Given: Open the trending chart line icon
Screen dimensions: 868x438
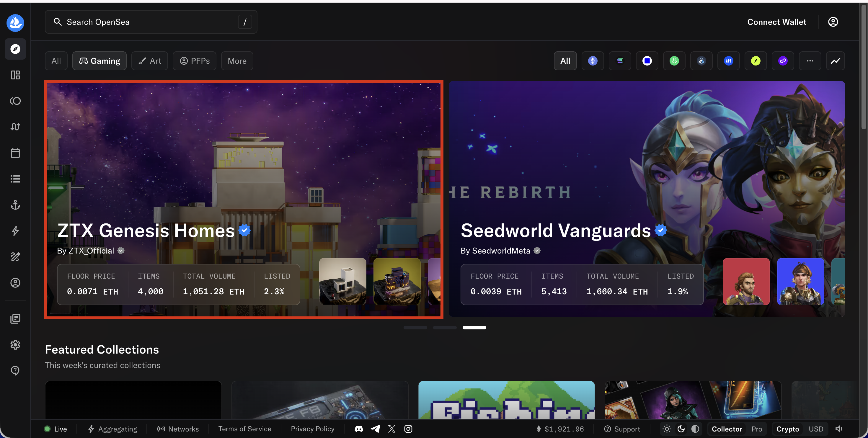Looking at the screenshot, I should (x=835, y=61).
